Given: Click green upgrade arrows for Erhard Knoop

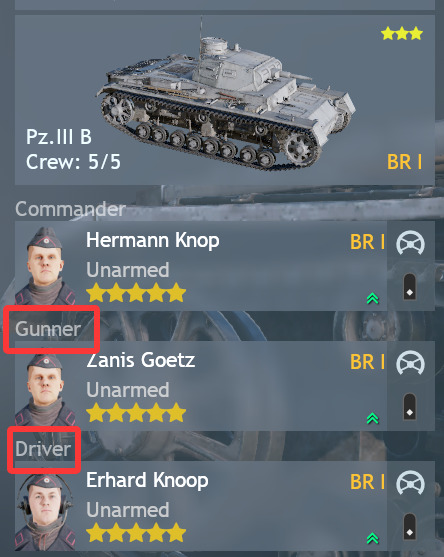Looking at the screenshot, I should 373,538.
